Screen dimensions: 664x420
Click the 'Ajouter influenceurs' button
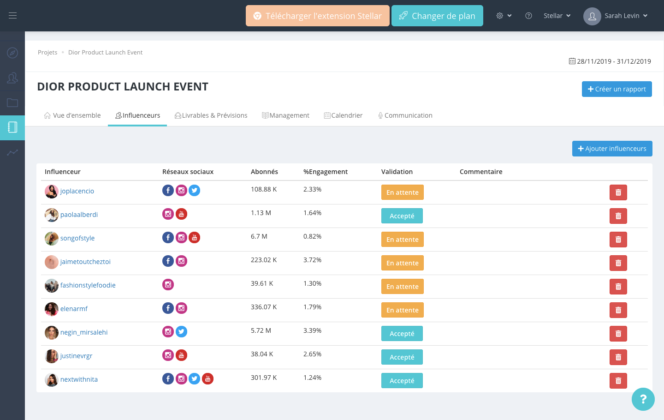[x=612, y=149]
